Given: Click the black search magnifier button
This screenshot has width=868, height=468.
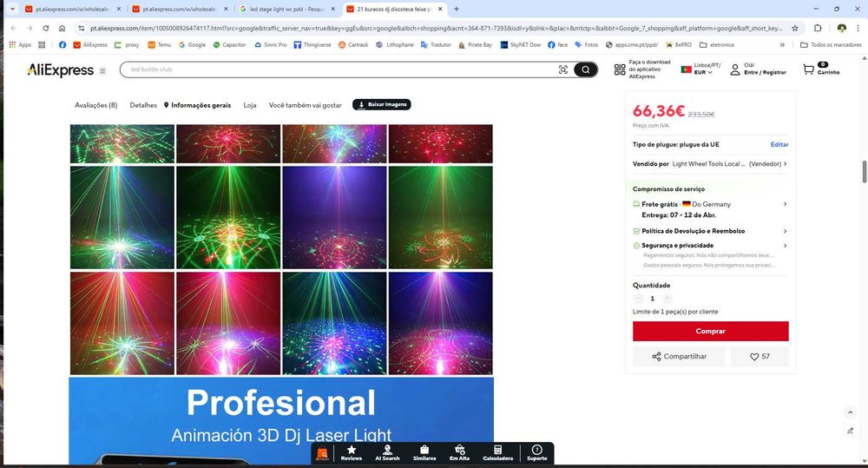Looking at the screenshot, I should [585, 69].
